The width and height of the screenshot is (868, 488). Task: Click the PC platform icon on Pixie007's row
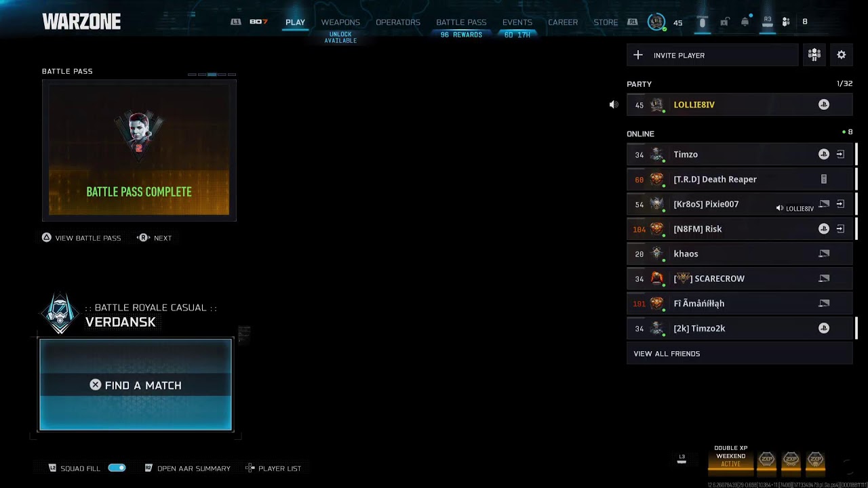point(824,204)
